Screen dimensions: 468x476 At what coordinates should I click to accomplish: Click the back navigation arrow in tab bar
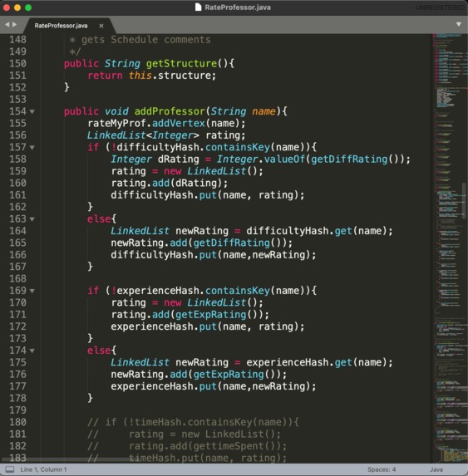click(7, 24)
